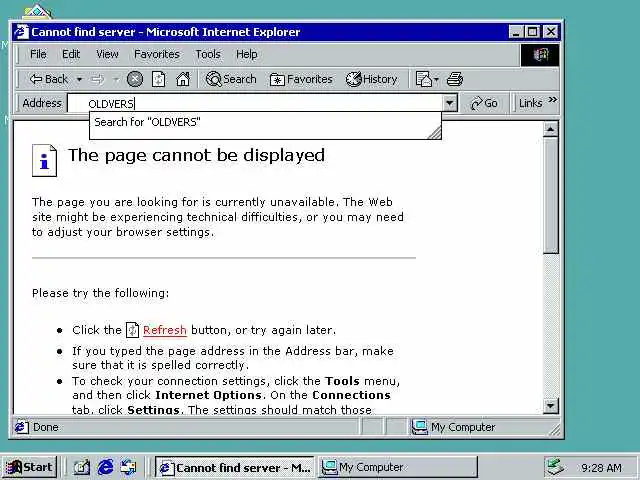Click the Windows logo throbber icon

point(540,55)
